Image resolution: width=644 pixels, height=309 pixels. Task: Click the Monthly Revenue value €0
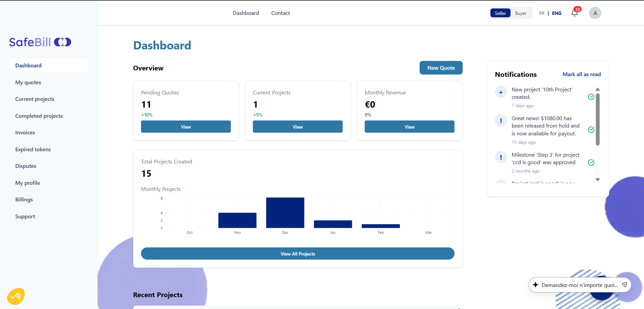(370, 105)
